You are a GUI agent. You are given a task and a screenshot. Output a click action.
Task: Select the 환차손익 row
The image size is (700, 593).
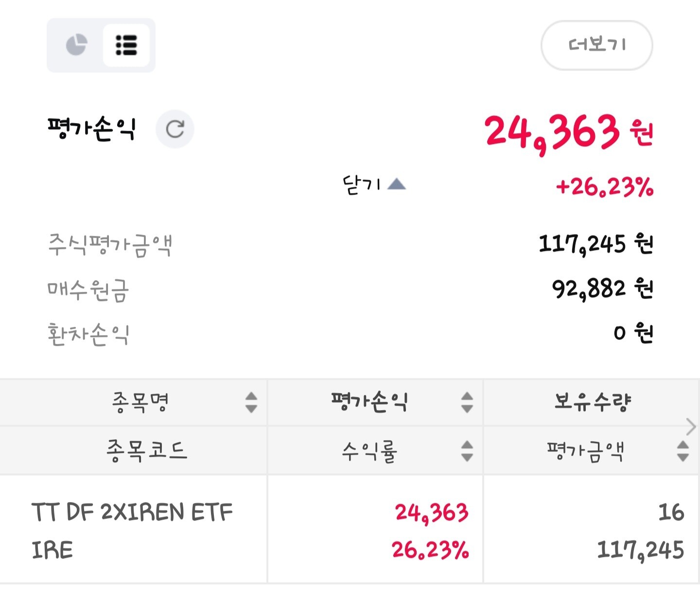pos(350,334)
